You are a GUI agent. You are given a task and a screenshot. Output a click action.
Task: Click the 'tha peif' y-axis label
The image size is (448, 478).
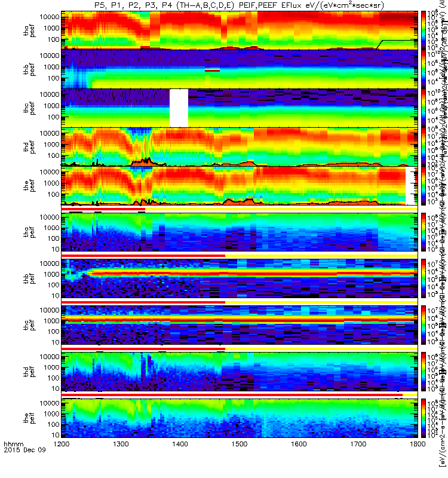tap(29, 232)
